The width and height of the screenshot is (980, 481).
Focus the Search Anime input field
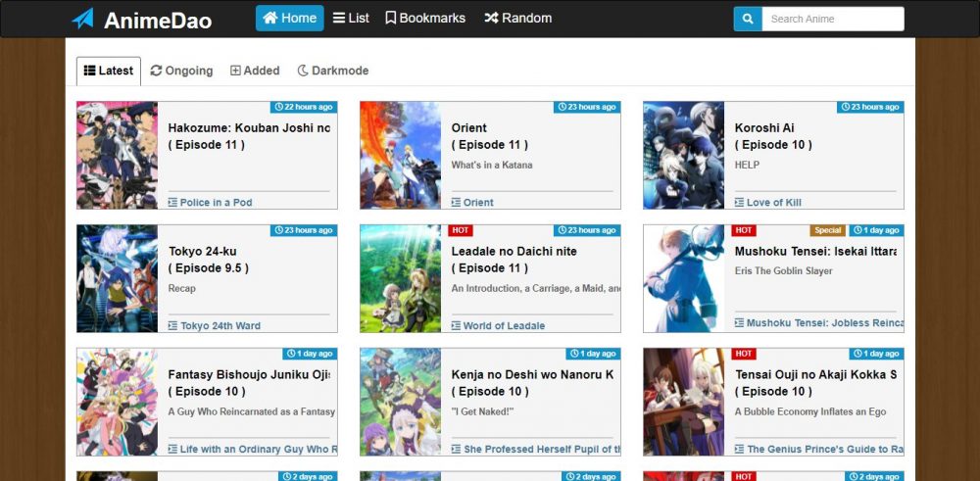pyautogui.click(x=833, y=19)
